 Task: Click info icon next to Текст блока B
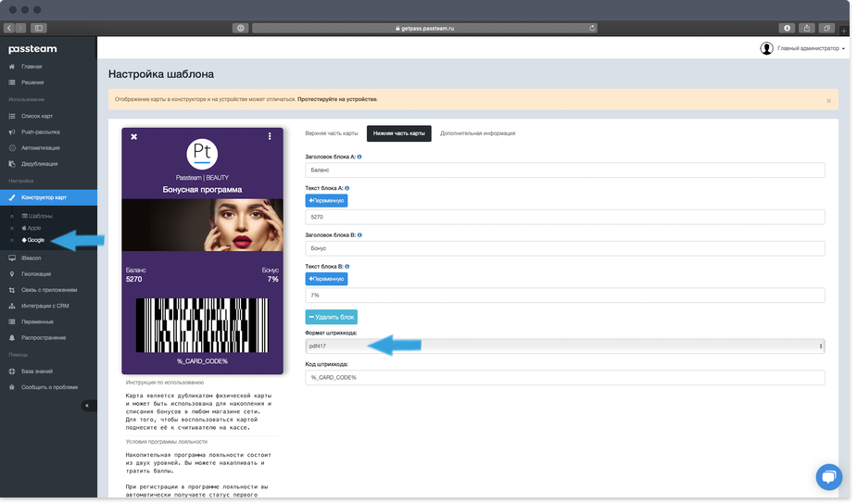347,267
